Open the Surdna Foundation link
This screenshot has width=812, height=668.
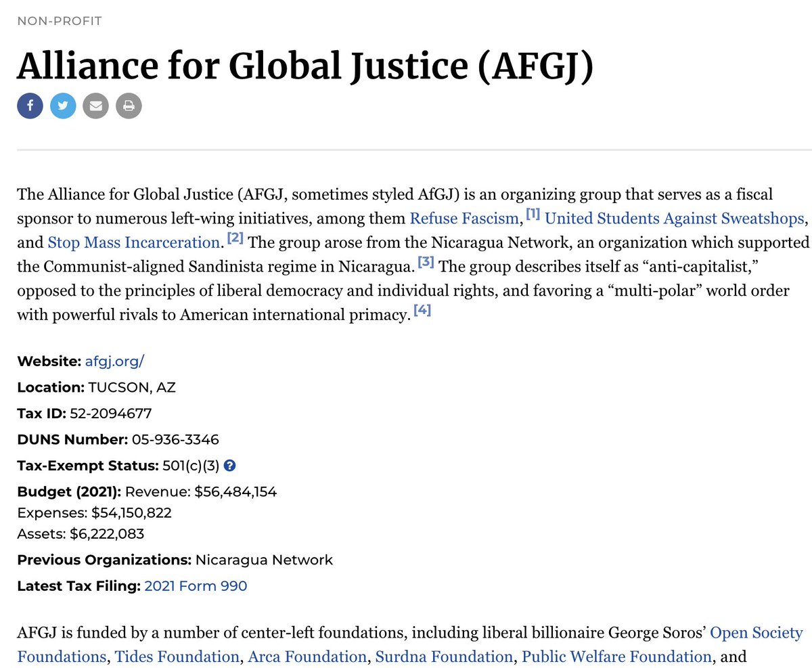tap(444, 656)
